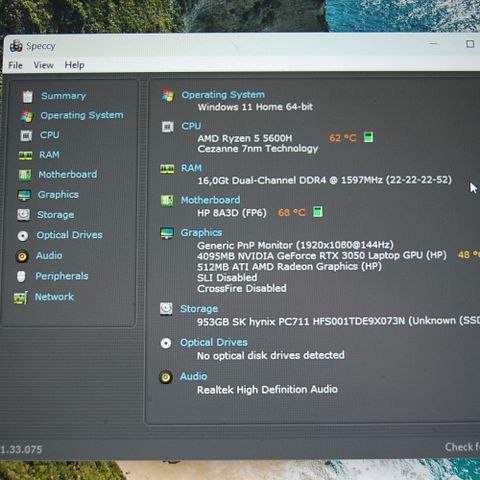Click Optical Drives heading link in summary
Screen dimensions: 480x480
[x=214, y=343]
